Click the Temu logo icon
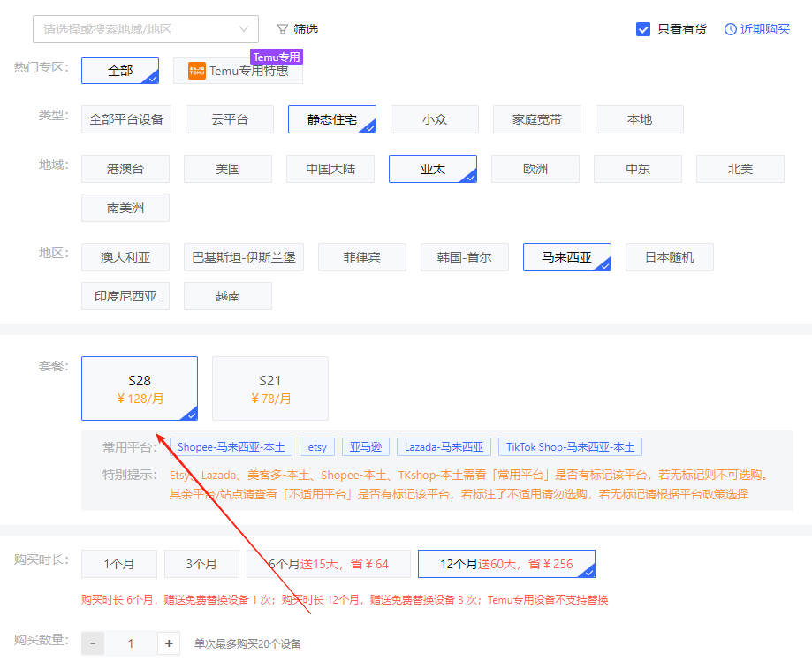812x662 pixels. (197, 71)
